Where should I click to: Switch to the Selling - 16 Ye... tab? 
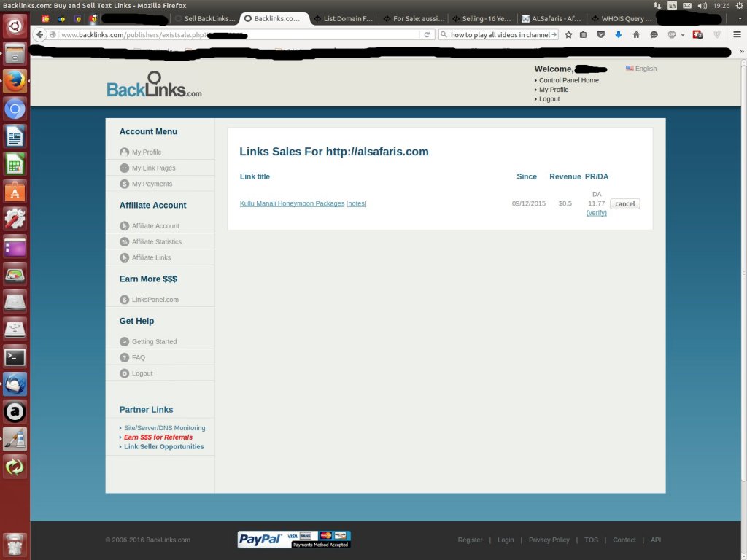point(482,18)
